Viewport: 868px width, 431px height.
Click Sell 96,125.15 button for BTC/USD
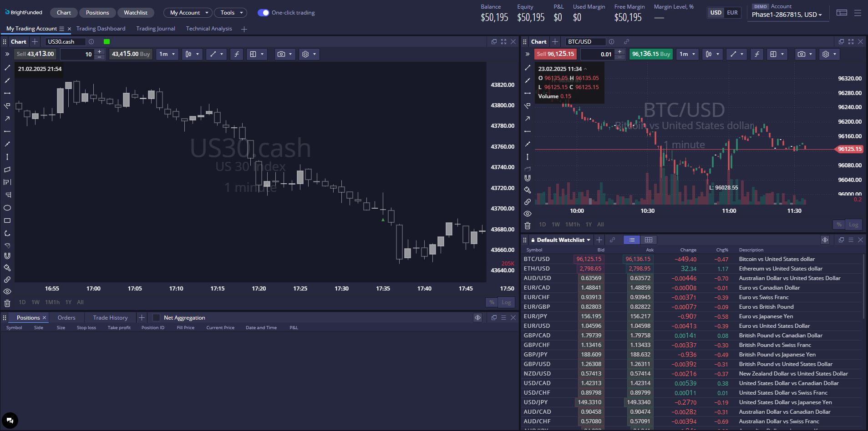556,54
